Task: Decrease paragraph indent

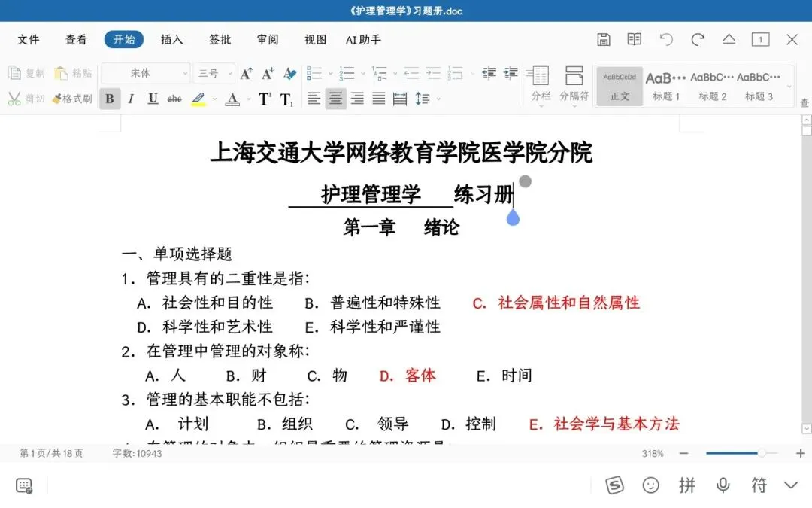Action: (x=489, y=73)
